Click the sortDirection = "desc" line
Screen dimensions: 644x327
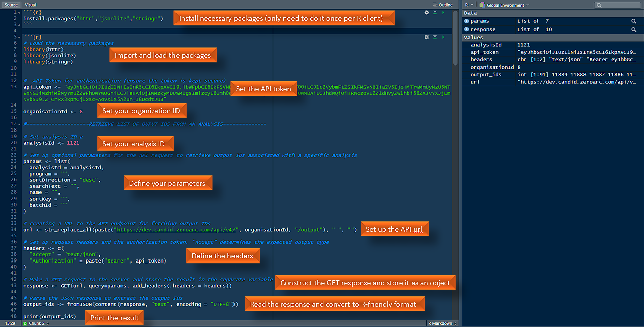66,180
